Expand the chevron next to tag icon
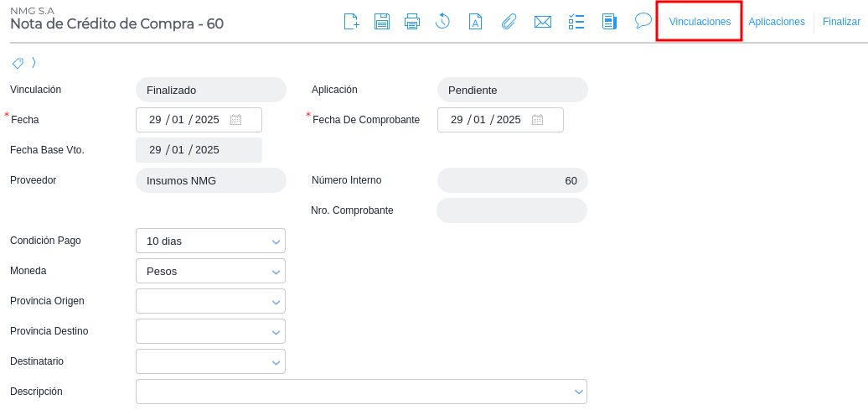 34,63
